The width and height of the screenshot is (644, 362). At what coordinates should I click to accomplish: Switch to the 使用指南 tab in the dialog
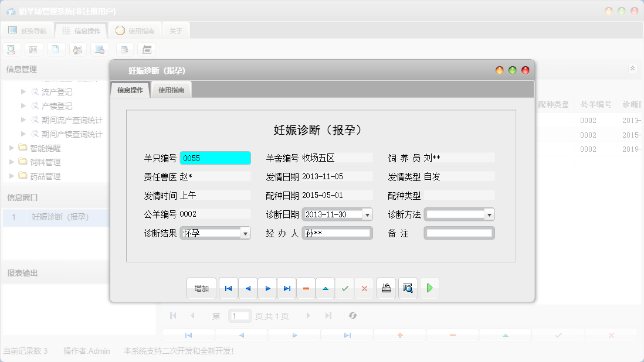[172, 90]
